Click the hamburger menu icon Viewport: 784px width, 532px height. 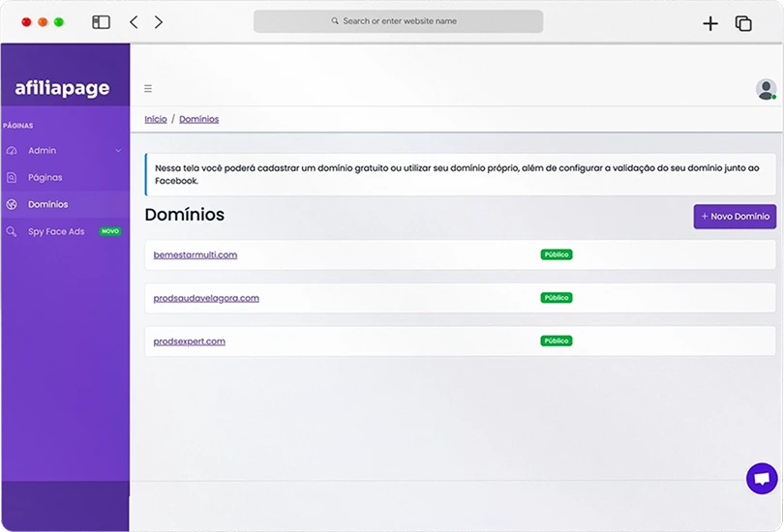click(x=148, y=89)
